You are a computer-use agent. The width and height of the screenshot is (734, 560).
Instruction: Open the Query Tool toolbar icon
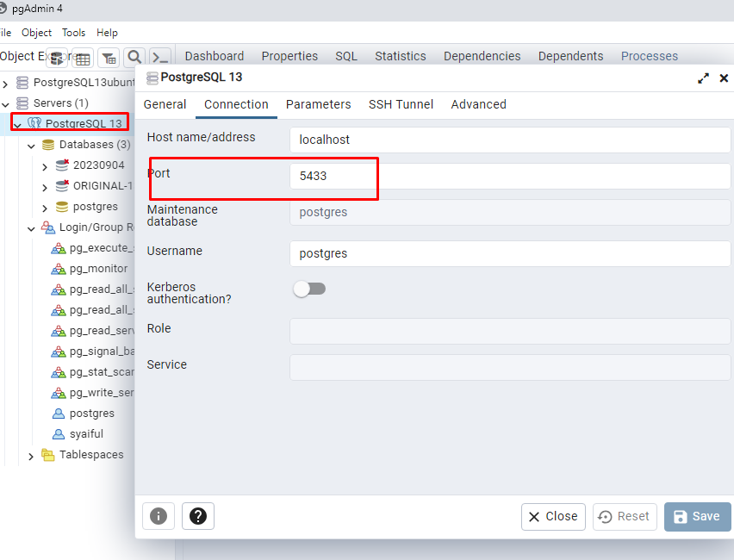[57, 58]
